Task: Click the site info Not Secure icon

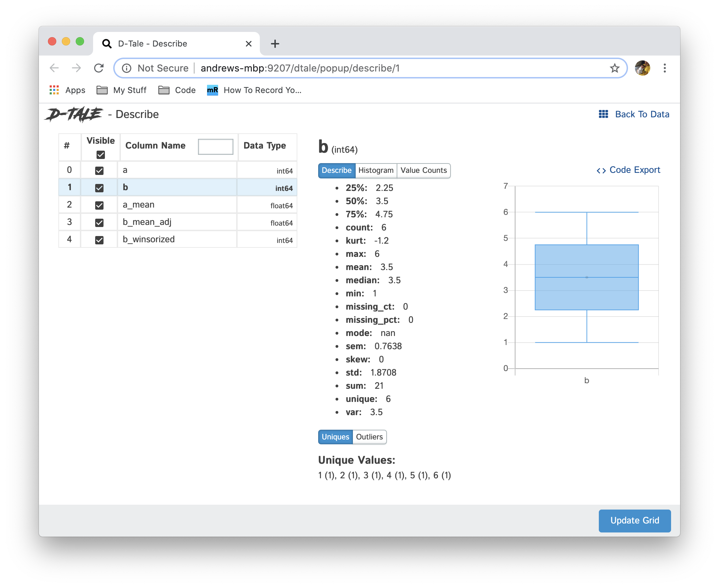Action: tap(127, 68)
